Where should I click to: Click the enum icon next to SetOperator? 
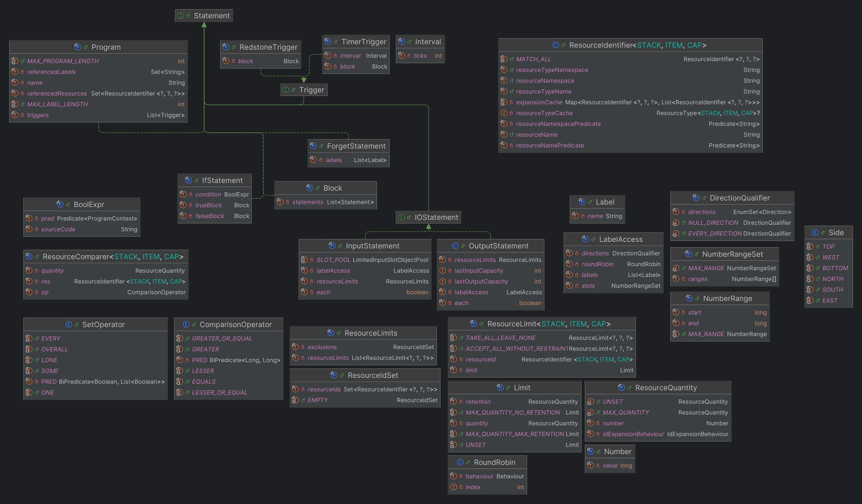[x=68, y=324]
